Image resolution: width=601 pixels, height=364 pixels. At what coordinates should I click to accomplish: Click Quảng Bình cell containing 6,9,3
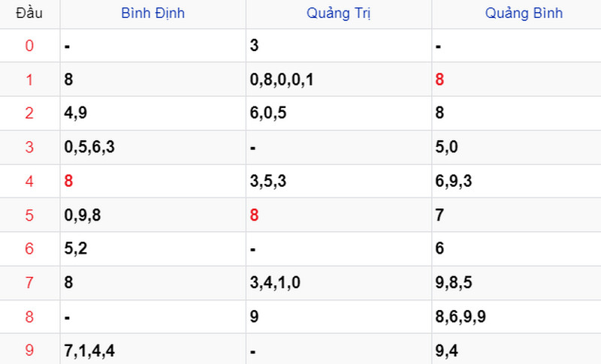[x=454, y=181]
